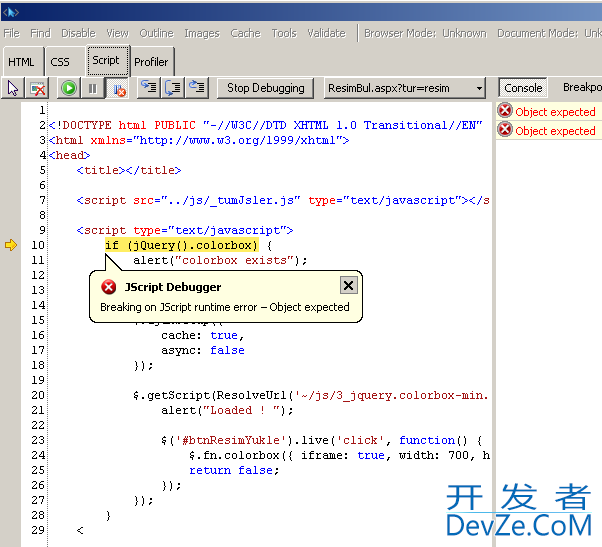Close the JScript Debugger error popup

pyautogui.click(x=349, y=285)
